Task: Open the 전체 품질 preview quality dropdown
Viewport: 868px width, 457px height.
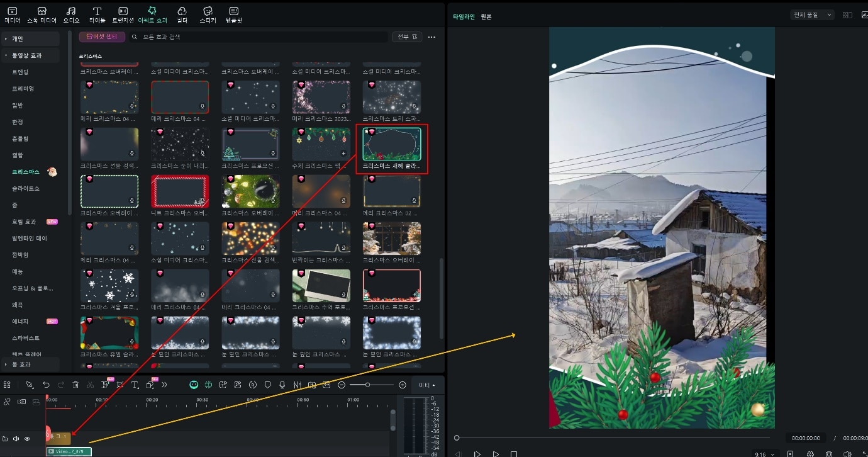Action: (811, 15)
